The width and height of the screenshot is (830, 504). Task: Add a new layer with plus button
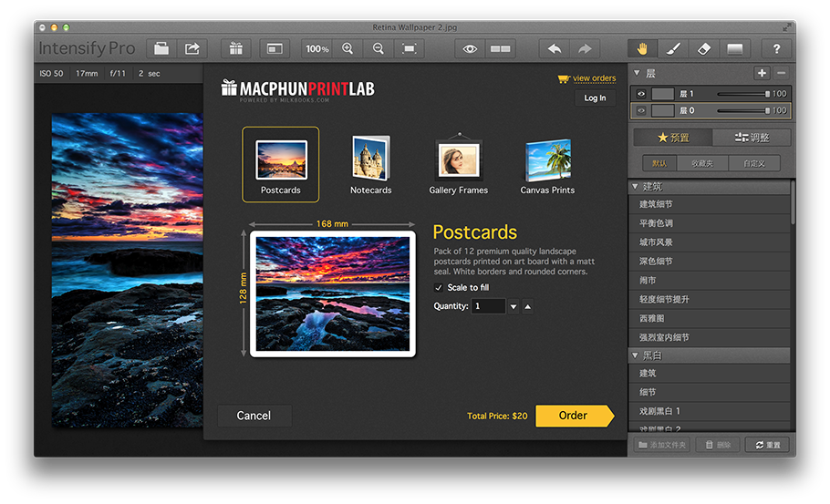[x=762, y=73]
